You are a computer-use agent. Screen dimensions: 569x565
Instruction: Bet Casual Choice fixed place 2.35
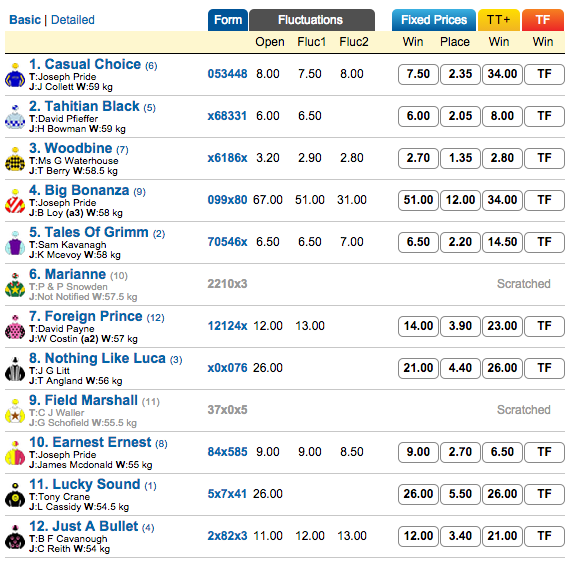pos(460,74)
